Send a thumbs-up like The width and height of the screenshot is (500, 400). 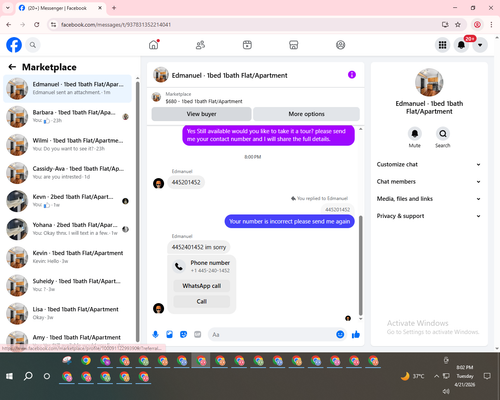click(356, 334)
